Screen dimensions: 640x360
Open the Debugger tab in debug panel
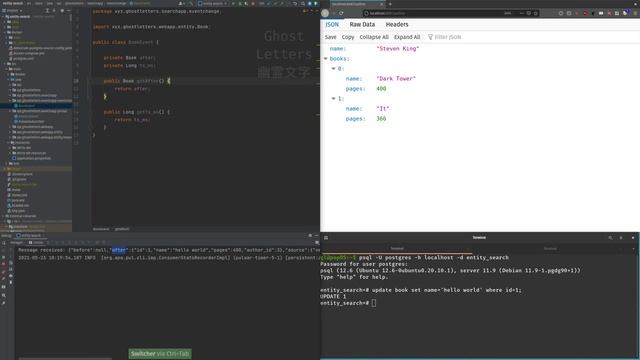(x=17, y=242)
